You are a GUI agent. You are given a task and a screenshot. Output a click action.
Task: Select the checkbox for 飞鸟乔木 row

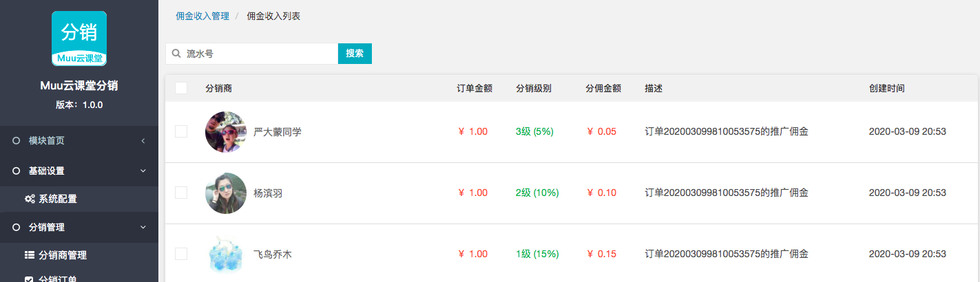point(181,254)
